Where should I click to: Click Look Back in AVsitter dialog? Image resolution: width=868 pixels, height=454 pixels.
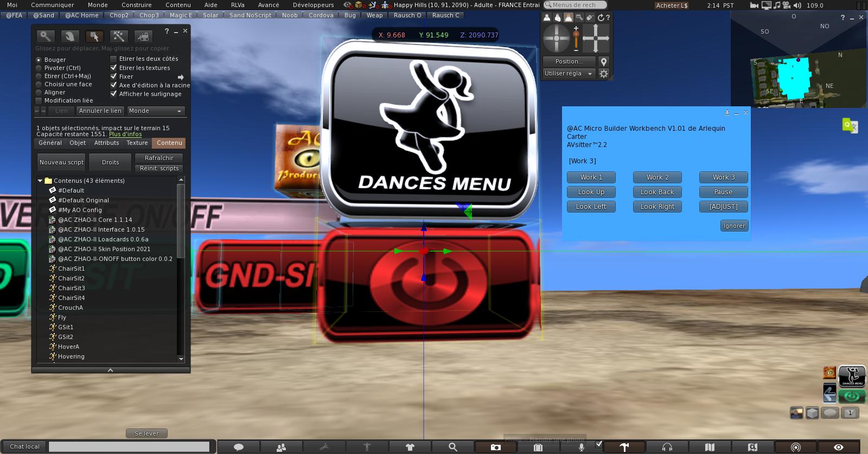pyautogui.click(x=657, y=192)
